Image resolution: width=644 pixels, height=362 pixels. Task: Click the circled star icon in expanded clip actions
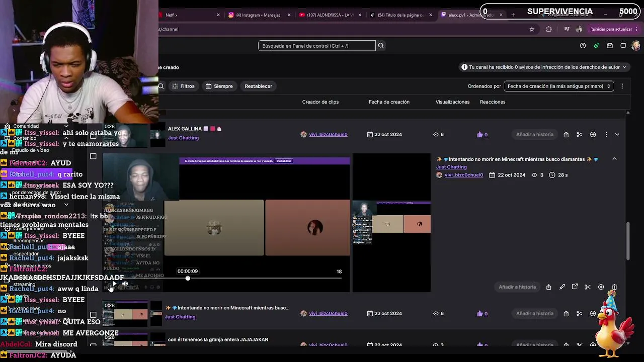[601, 287]
